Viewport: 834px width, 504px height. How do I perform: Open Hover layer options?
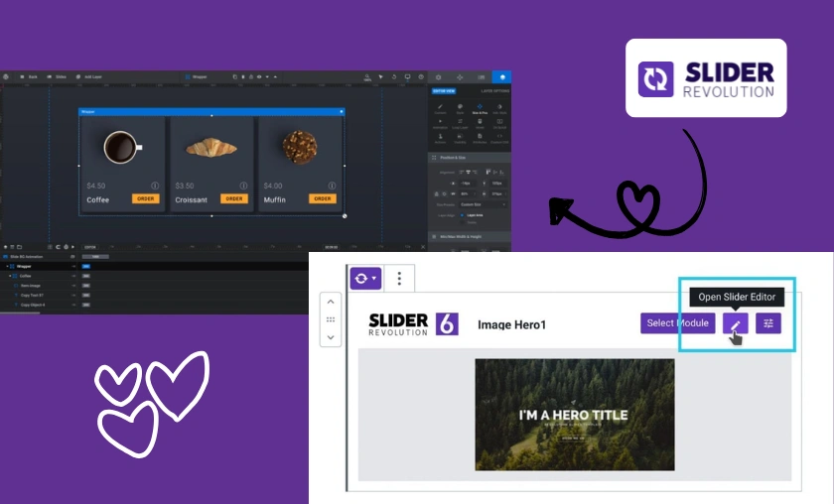click(x=480, y=124)
